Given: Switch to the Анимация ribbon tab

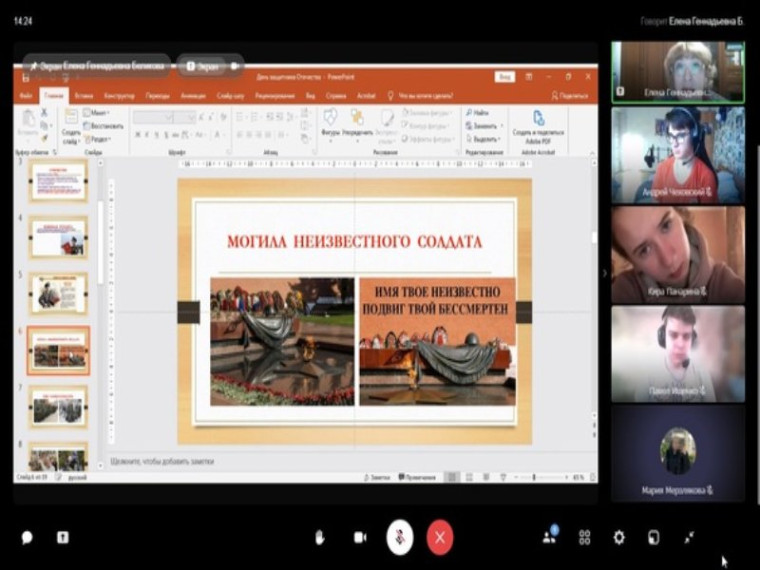Looking at the screenshot, I should coord(193,95).
